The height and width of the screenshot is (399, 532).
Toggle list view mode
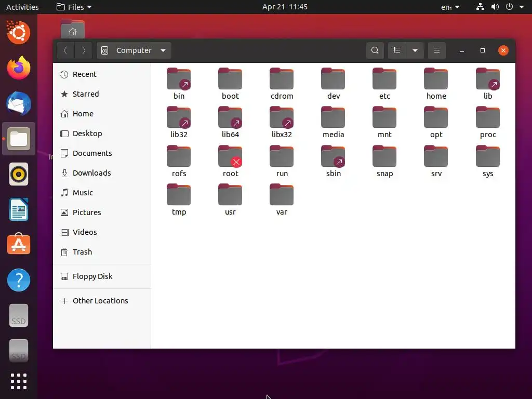[x=396, y=50]
